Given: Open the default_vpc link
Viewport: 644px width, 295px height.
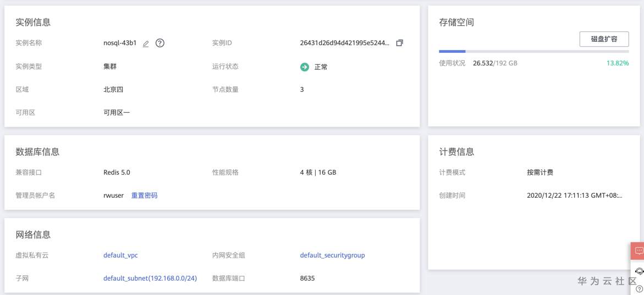Looking at the screenshot, I should tap(120, 255).
